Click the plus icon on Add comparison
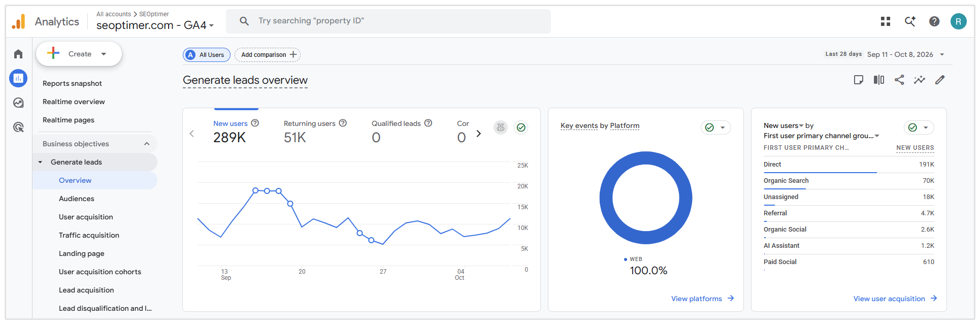The width and height of the screenshot is (980, 325). pos(293,54)
